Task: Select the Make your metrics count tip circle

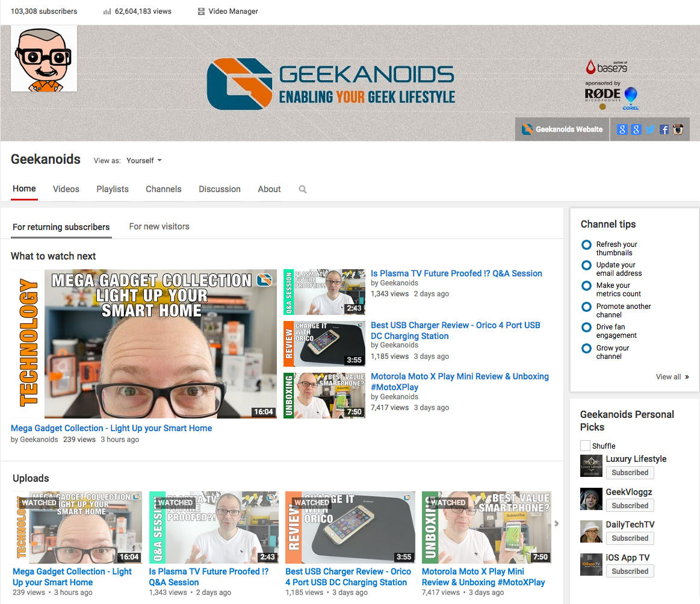Action: 586,286
